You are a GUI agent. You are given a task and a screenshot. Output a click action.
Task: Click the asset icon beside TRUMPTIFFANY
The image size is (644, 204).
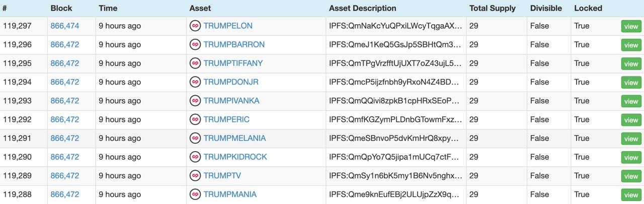point(195,63)
